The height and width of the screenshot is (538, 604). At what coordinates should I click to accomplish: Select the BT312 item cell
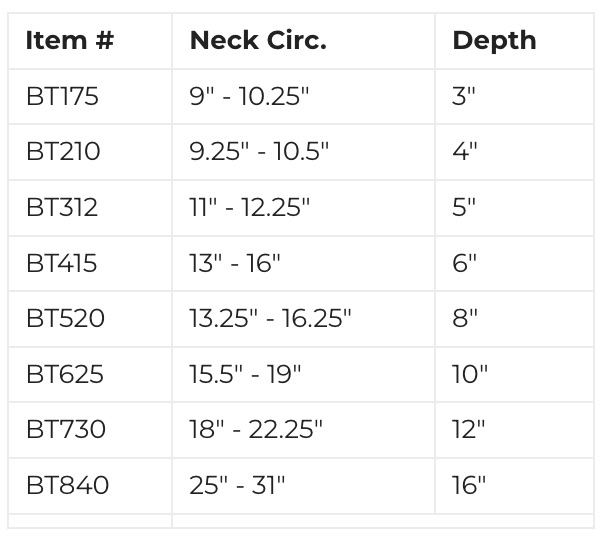pos(63,208)
